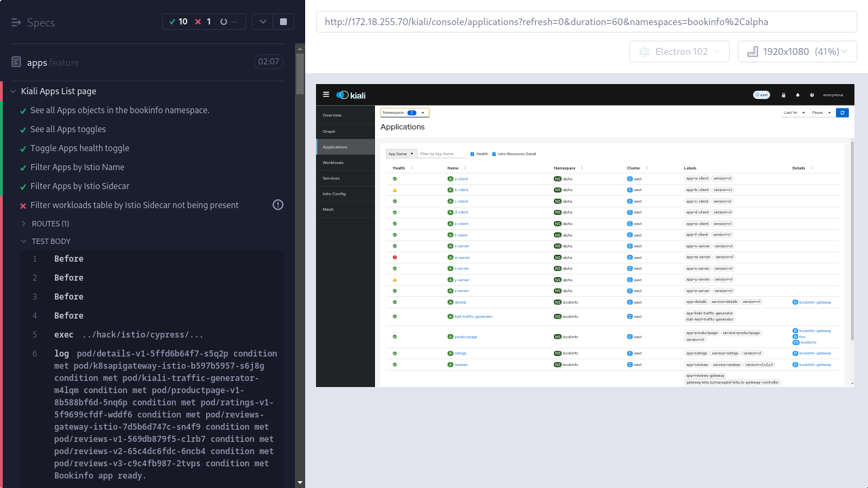The height and width of the screenshot is (488, 868).
Task: Open the App Name filter dropdown
Action: click(x=401, y=154)
